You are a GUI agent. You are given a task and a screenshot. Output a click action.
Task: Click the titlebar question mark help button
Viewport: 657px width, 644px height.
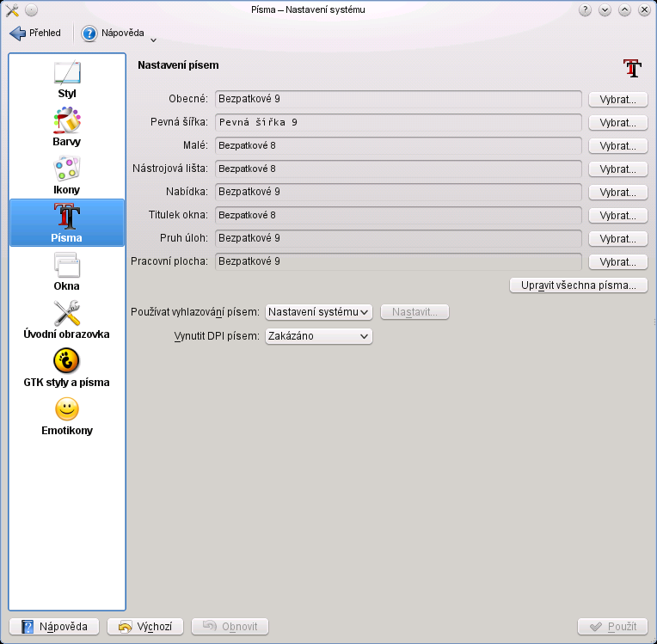(585, 9)
